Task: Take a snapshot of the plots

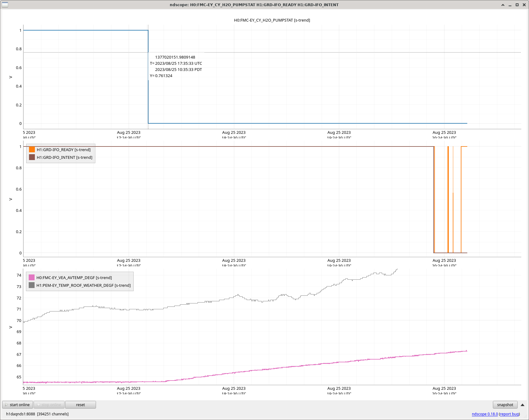Action: coord(505,405)
